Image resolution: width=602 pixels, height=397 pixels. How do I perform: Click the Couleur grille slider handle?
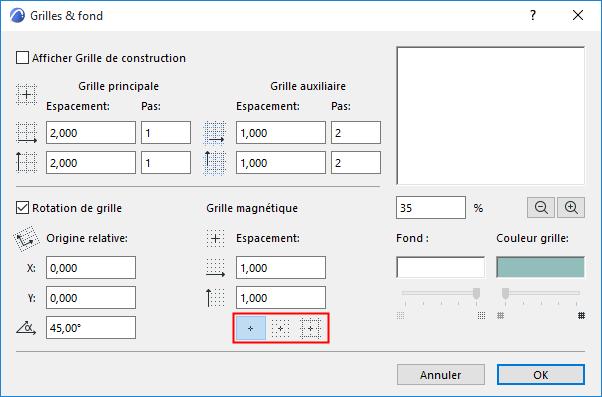pyautogui.click(x=505, y=293)
